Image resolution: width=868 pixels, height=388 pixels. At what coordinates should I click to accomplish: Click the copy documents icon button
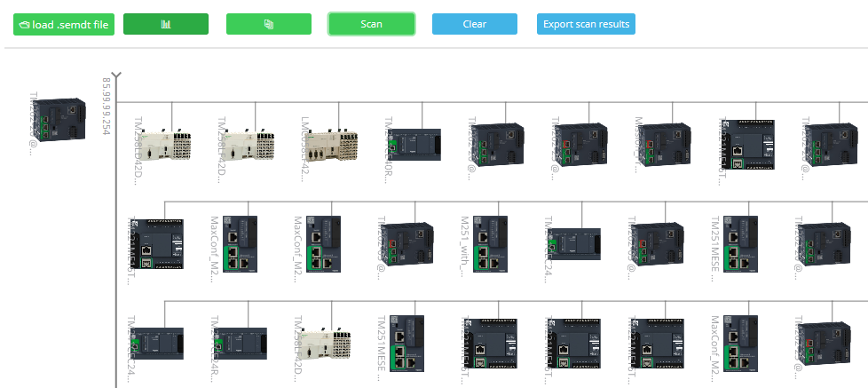click(x=269, y=24)
